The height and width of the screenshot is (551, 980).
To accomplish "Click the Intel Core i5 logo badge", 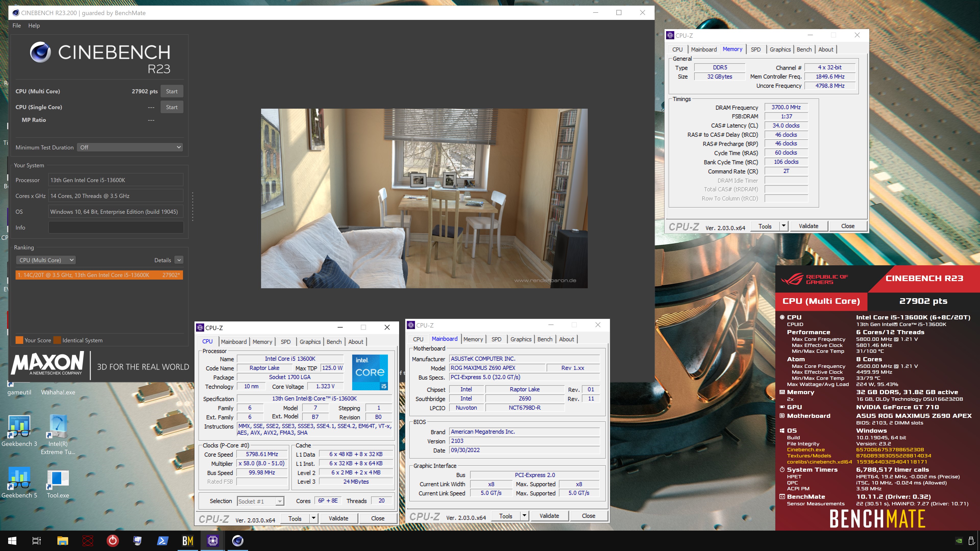I will [x=370, y=372].
